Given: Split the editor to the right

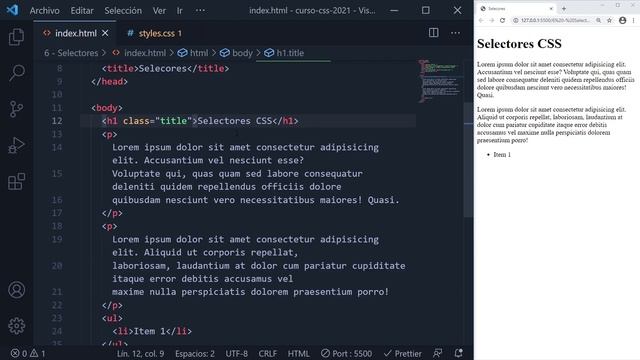Looking at the screenshot, I should point(433,33).
